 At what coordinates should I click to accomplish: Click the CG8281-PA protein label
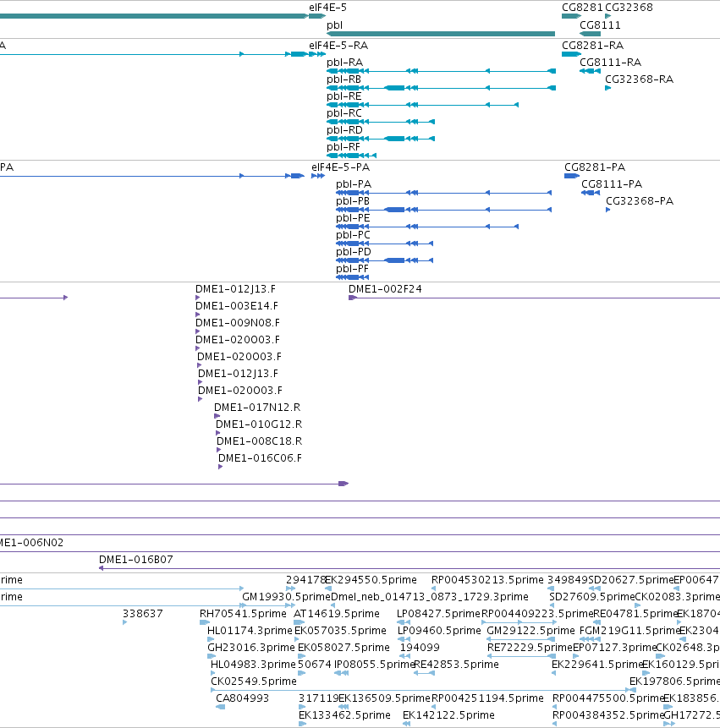click(595, 167)
